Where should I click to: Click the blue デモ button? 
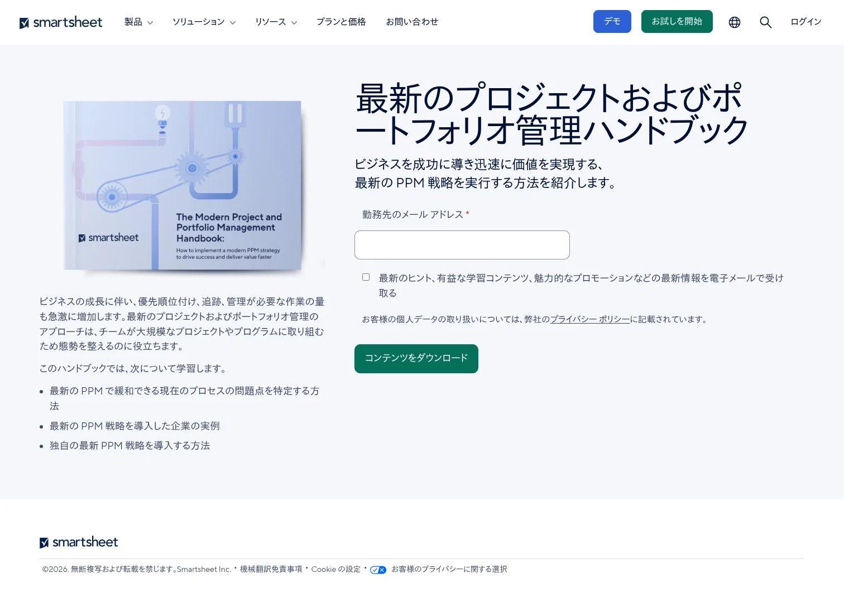pos(612,21)
